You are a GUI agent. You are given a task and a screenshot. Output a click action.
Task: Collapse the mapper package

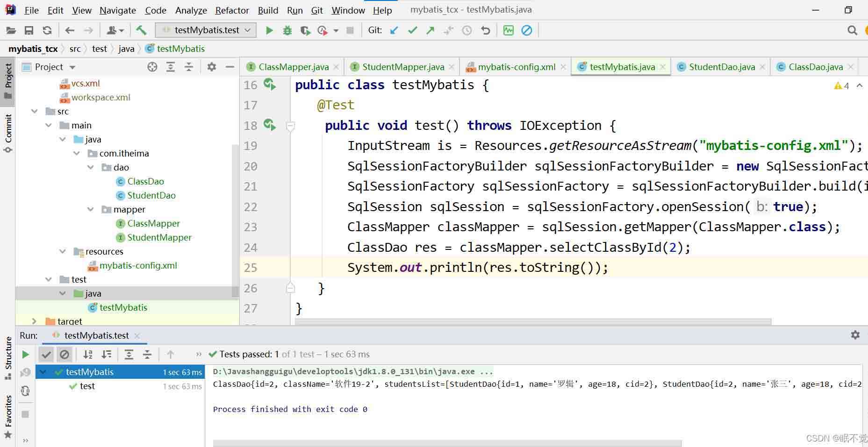(91, 209)
